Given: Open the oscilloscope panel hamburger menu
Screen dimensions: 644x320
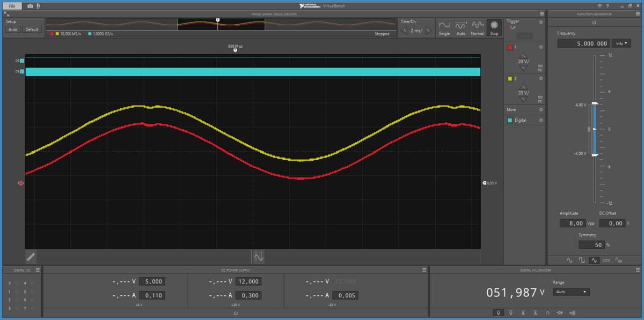Looking at the screenshot, I should click(542, 14).
